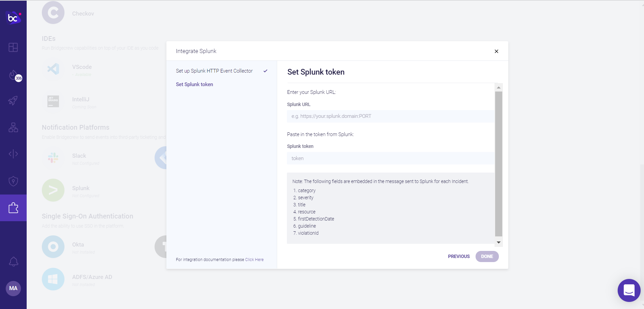
Task: Select Set up Splunk HTTP Event Collector step
Action: coord(214,71)
